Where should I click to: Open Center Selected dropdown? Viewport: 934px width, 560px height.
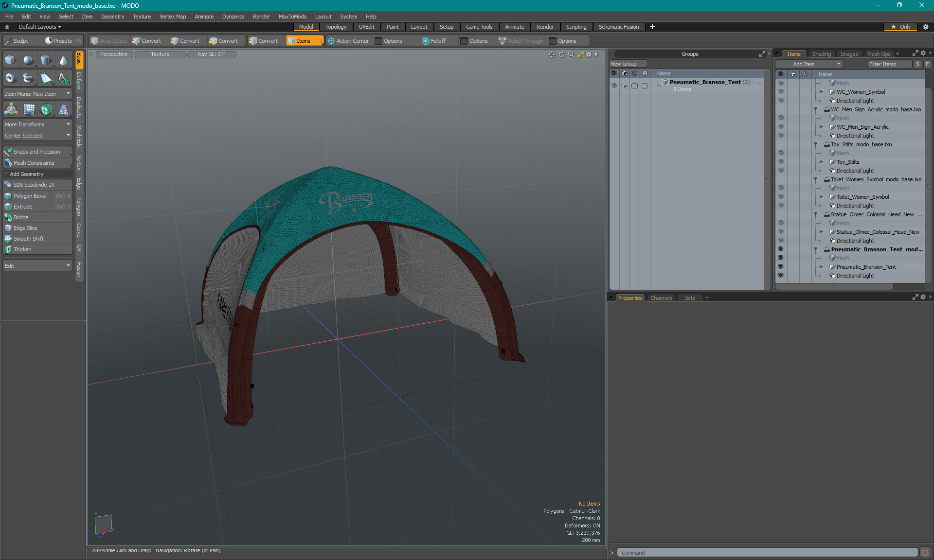point(37,136)
